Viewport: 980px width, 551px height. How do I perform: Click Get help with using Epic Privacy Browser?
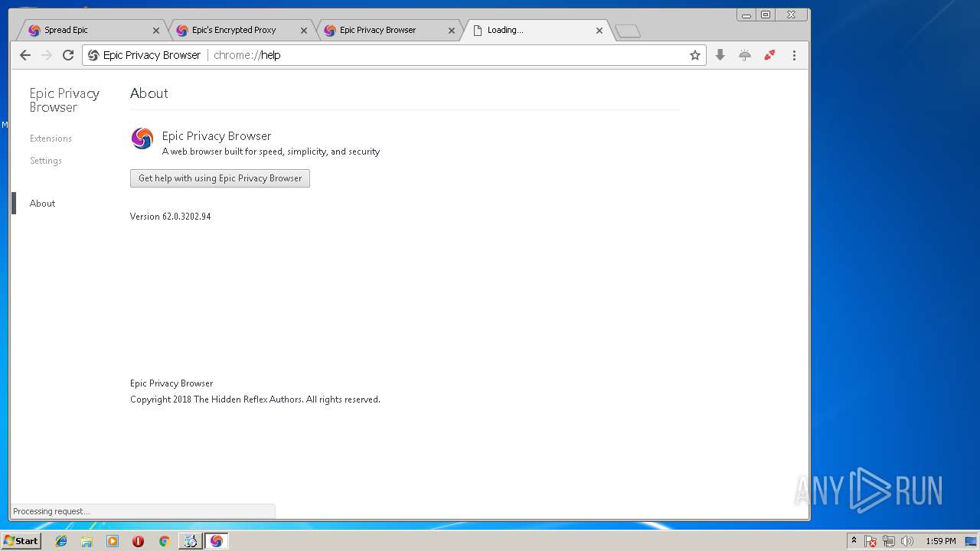[220, 178]
